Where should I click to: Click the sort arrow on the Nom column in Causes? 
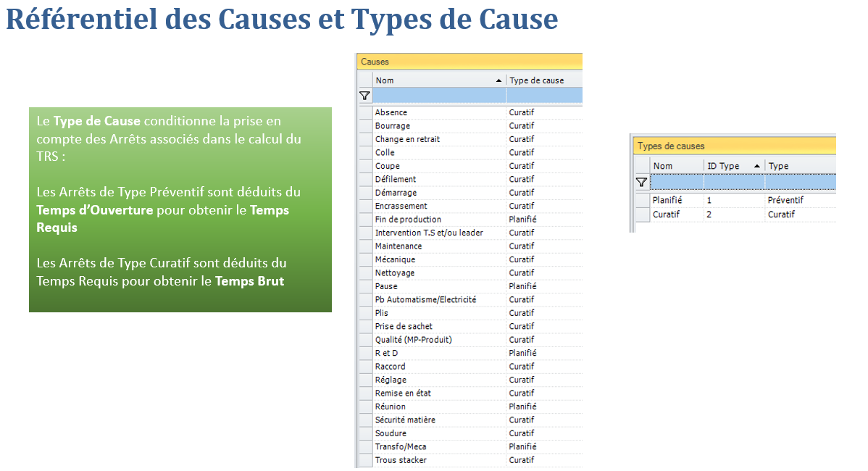498,80
